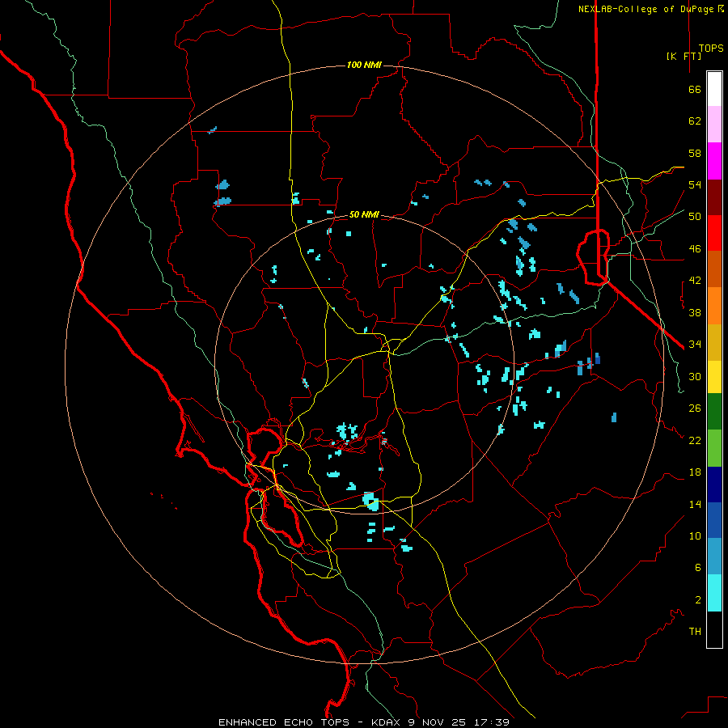Screen dimensions: 728x728
Task: Click the bright yellow legend swatch
Action: (x=714, y=378)
